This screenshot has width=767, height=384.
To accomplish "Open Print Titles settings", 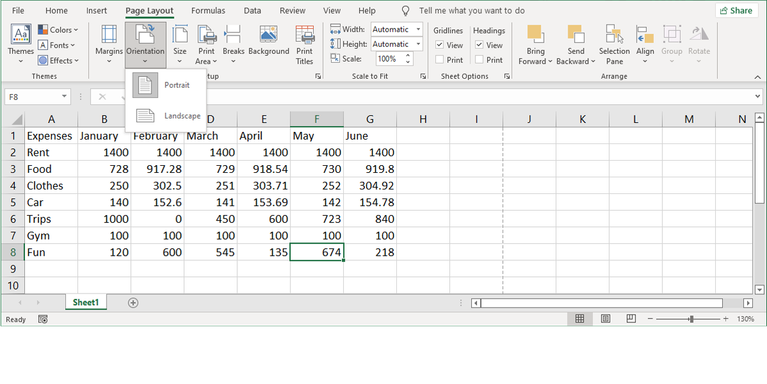I will tap(304, 45).
